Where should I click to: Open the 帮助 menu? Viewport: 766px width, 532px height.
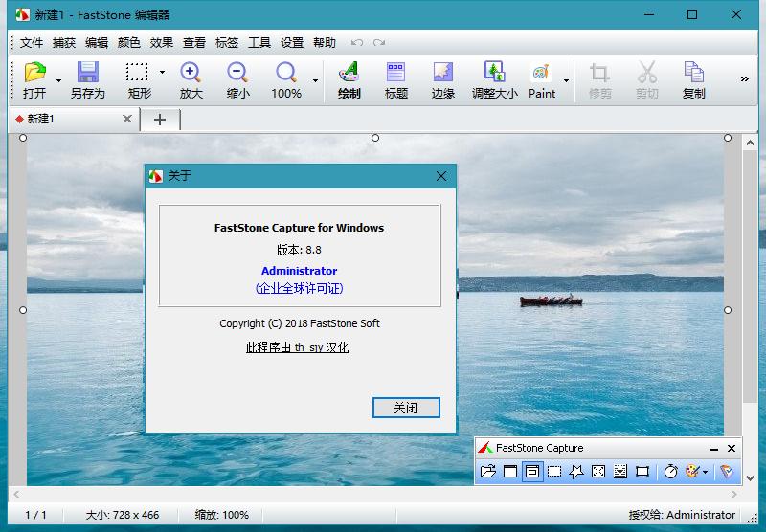pyautogui.click(x=325, y=43)
